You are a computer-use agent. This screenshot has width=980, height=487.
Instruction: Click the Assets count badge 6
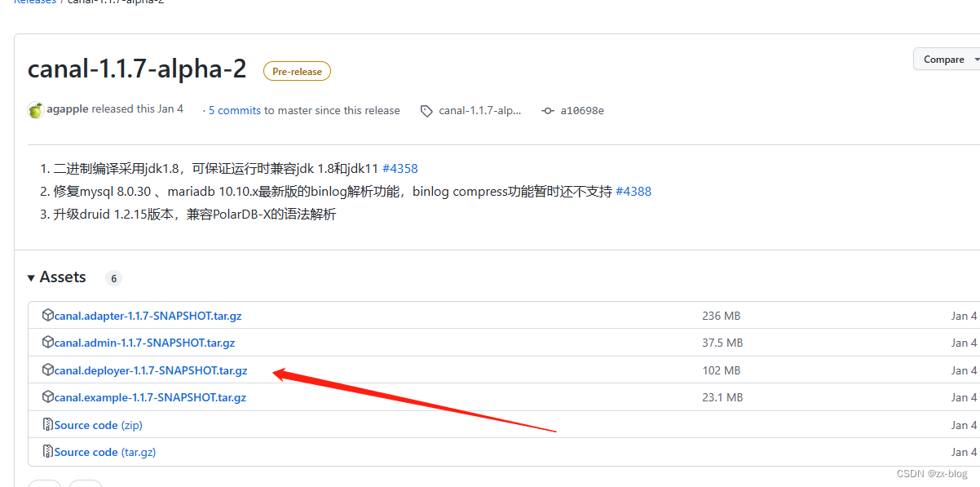pos(113,278)
